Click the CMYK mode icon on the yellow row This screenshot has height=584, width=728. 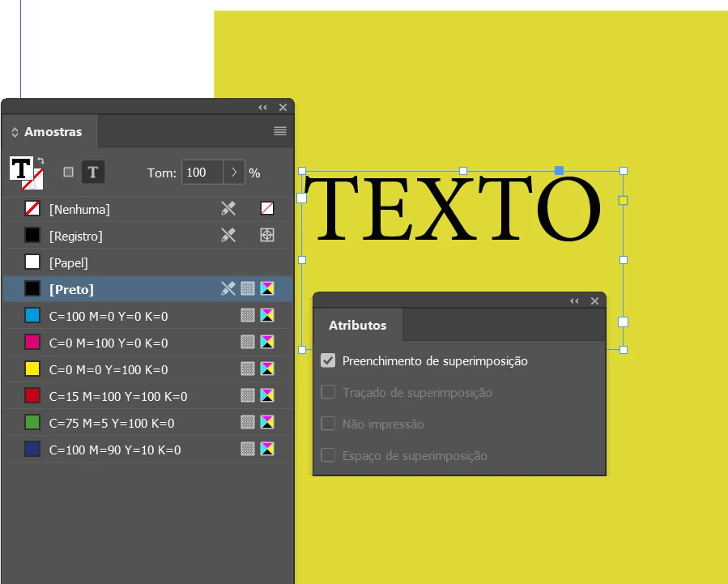click(x=267, y=369)
